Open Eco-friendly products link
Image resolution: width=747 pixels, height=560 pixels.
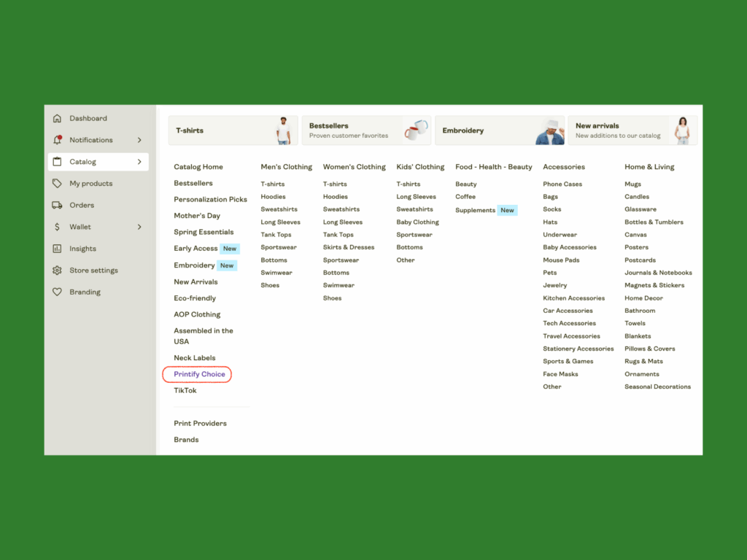[194, 298]
